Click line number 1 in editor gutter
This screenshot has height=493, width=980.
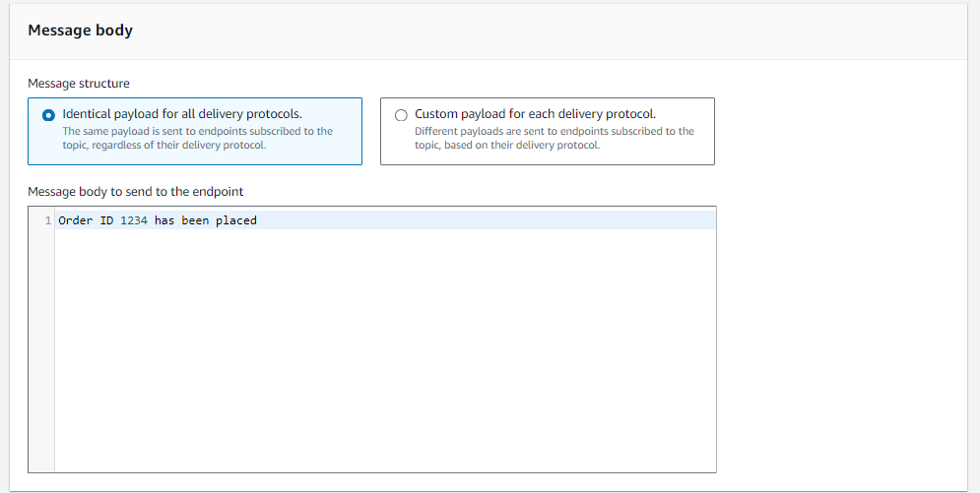coord(47,220)
